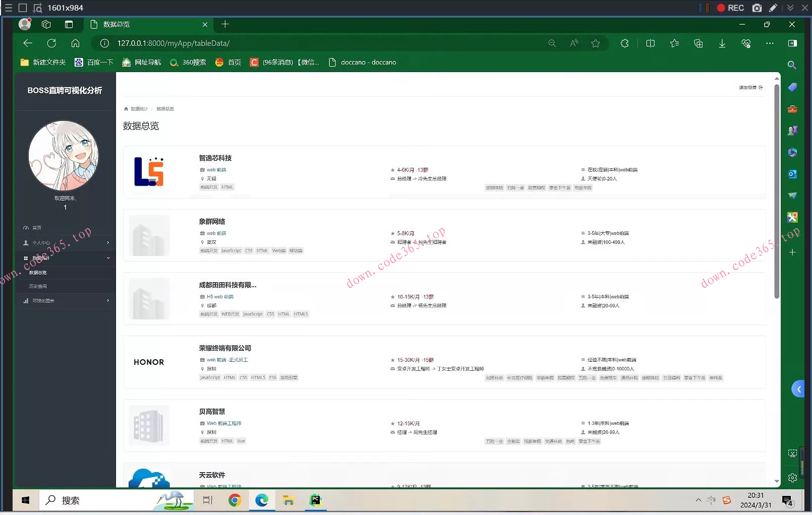The height and width of the screenshot is (515, 812).
Task: Open PyCharm from the Windows taskbar
Action: [x=316, y=500]
